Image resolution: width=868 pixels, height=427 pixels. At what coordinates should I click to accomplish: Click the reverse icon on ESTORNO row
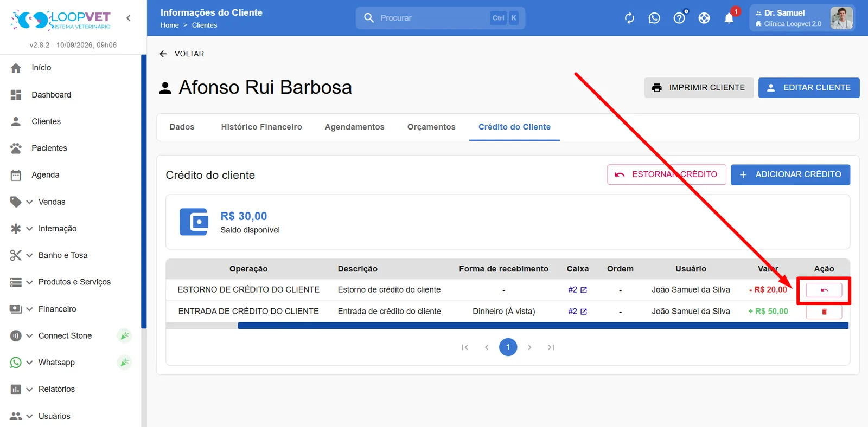point(824,290)
